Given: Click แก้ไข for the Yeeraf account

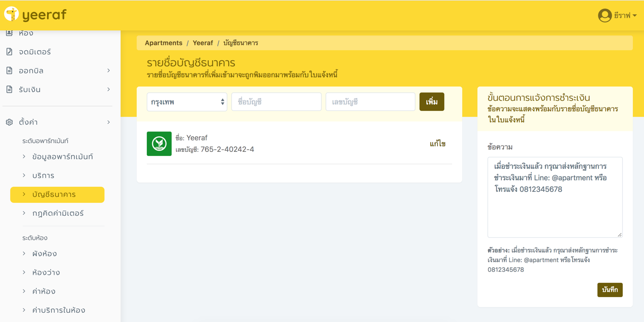Looking at the screenshot, I should (x=437, y=144).
